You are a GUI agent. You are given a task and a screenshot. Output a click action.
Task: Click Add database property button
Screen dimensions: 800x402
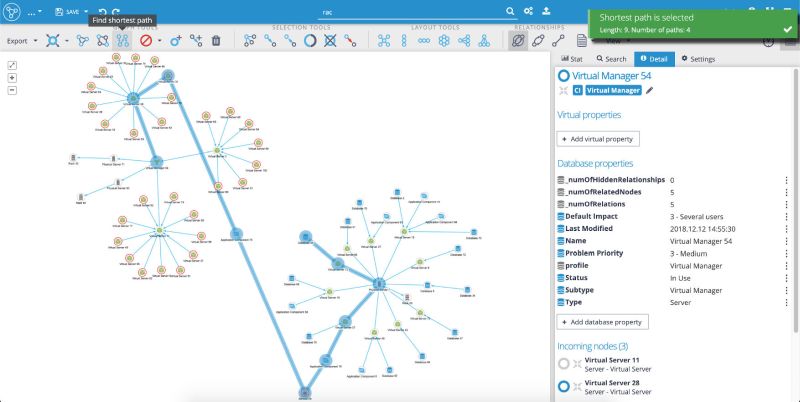[602, 322]
